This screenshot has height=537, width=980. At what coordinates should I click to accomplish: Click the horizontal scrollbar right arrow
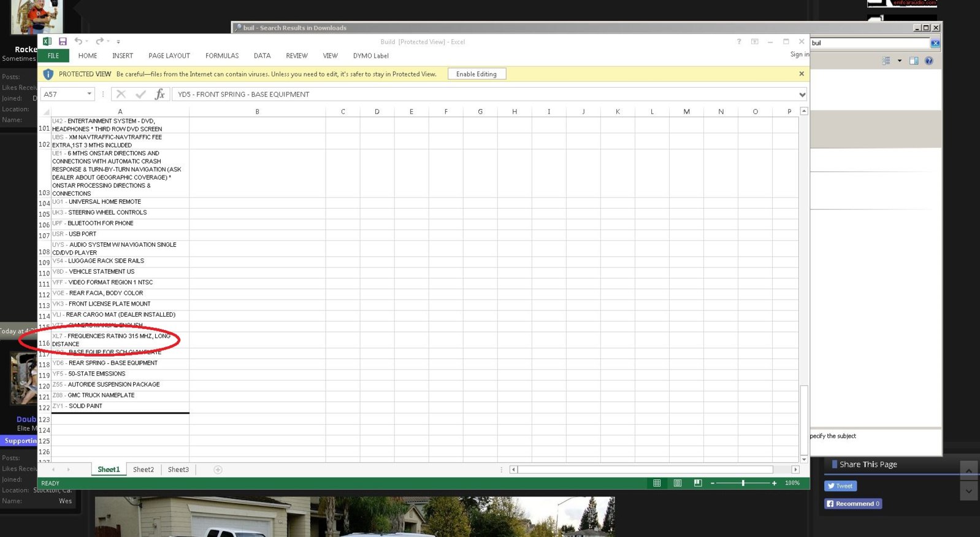pos(795,469)
